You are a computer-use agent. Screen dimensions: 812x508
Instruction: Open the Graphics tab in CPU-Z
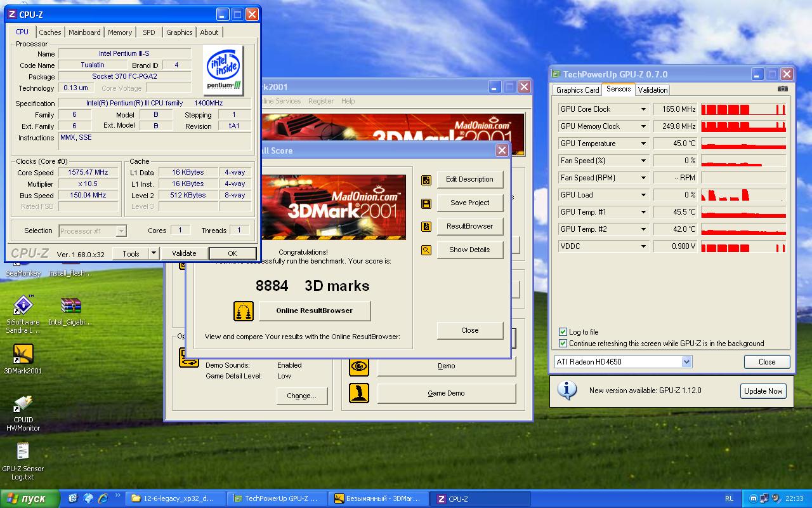click(x=180, y=32)
